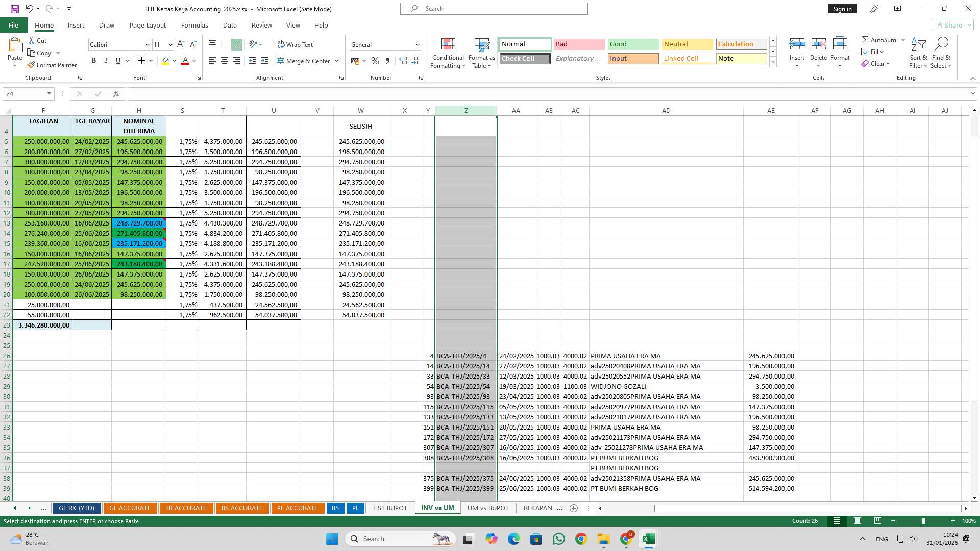Toggle italic formatting

(x=106, y=60)
